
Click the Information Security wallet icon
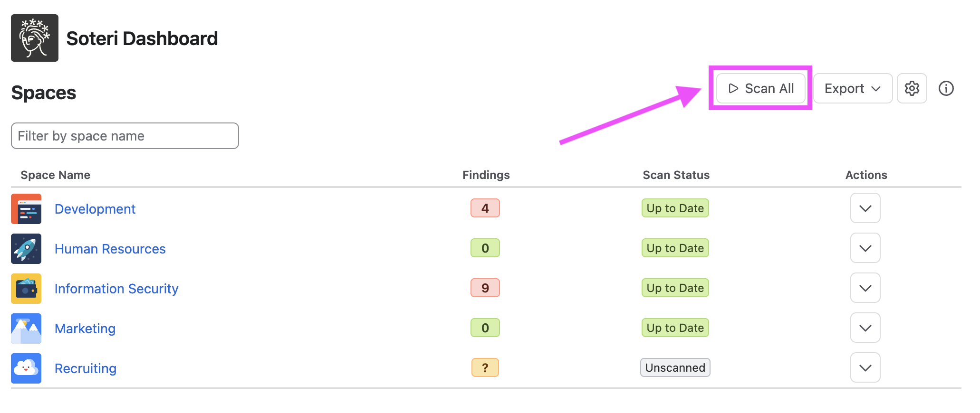[x=26, y=289]
